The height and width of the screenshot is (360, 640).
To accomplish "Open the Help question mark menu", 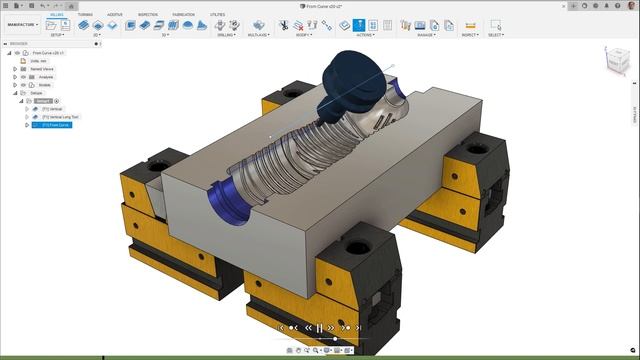I will (618, 6).
